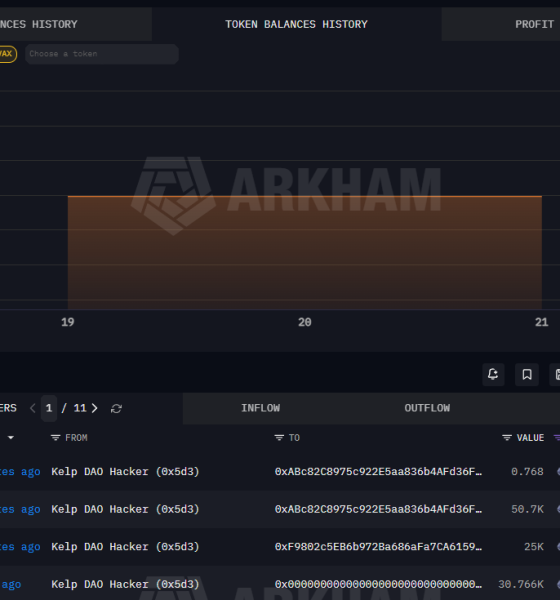Open Kelp DAO Hacker sender in 50.7K row
560x600 pixels.
(125, 509)
